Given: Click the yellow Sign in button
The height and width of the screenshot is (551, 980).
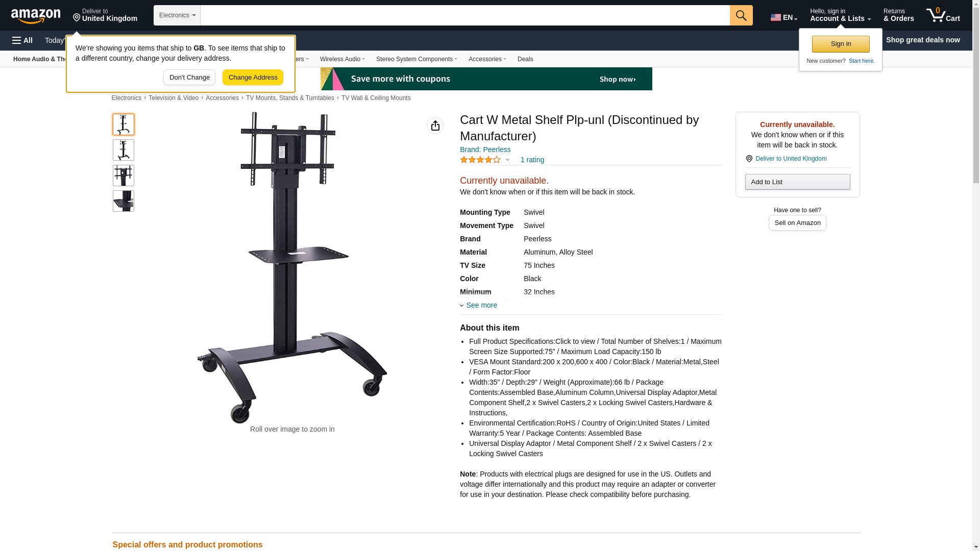Looking at the screenshot, I should (841, 44).
